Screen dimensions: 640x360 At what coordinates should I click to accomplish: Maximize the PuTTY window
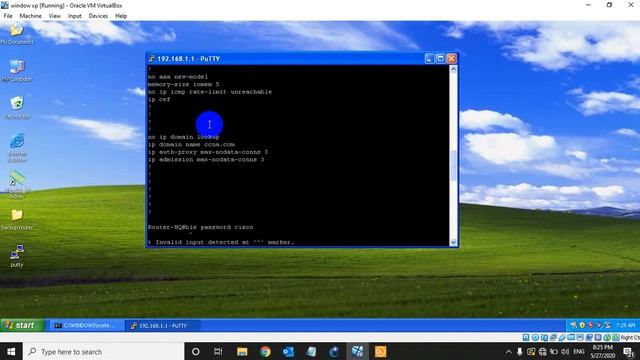tap(440, 59)
